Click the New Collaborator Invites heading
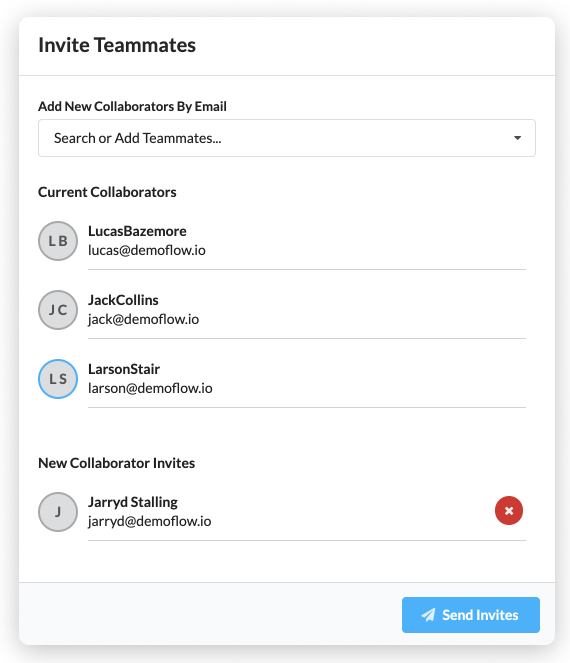The width and height of the screenshot is (570, 663). point(116,463)
